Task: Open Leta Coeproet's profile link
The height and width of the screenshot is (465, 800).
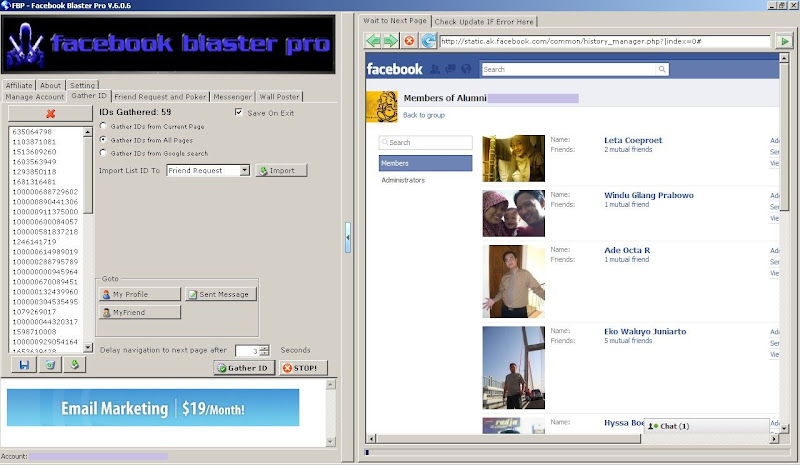Action: pyautogui.click(x=633, y=140)
